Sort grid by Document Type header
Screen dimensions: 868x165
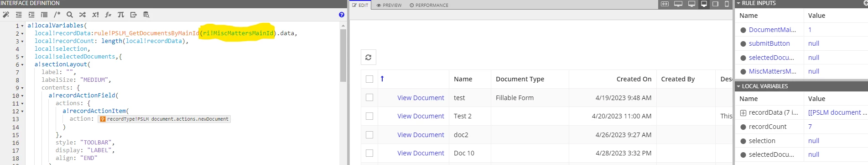[x=520, y=79]
